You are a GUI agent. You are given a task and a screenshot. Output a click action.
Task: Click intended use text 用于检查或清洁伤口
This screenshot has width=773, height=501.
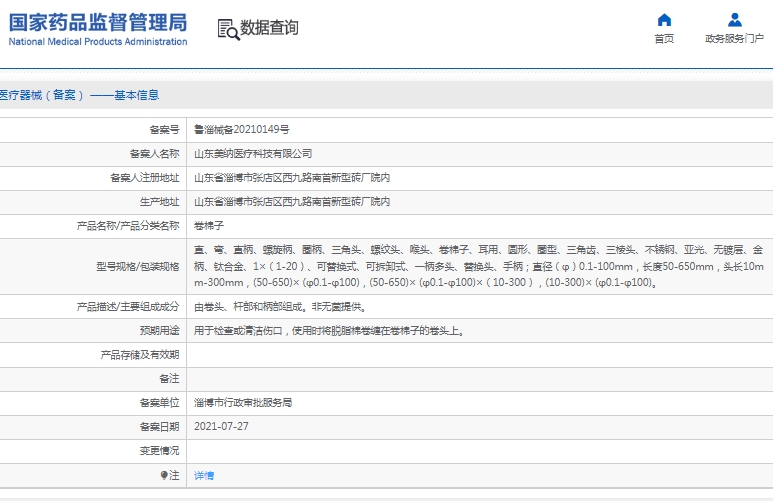329,331
